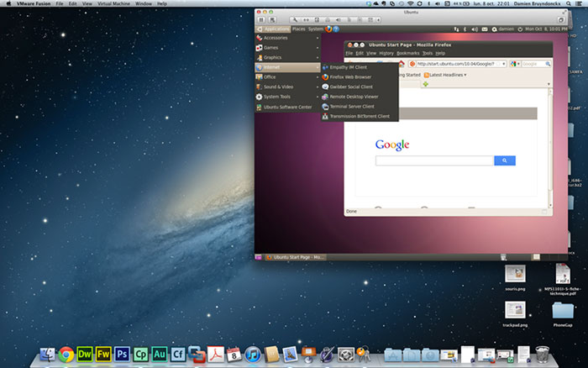Open Ubuntu Software Center from Applications menu
Screen dimensions: 588x368
(x=287, y=107)
